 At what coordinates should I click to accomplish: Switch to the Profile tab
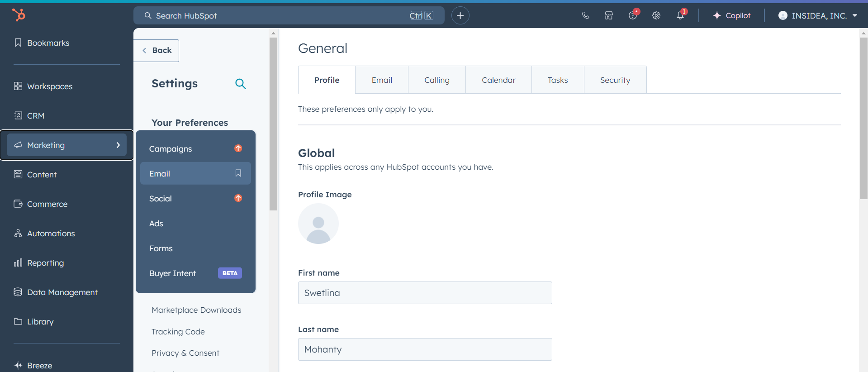click(327, 80)
